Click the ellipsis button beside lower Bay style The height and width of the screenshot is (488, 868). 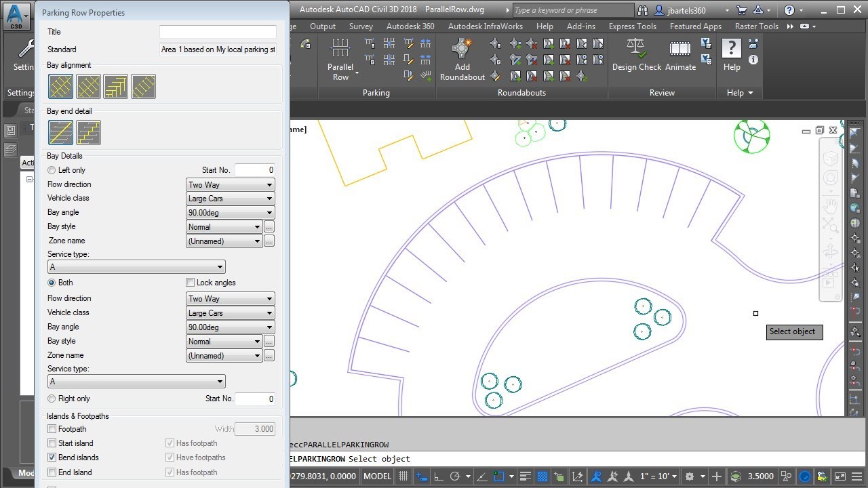(x=269, y=342)
